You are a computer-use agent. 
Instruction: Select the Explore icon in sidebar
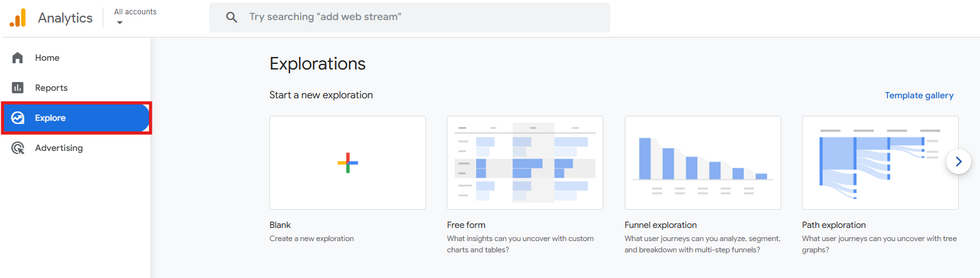(x=18, y=118)
